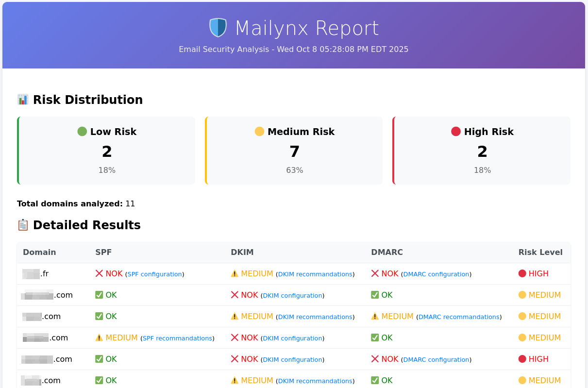Click the HIGH risk label in the .fr row
The width and height of the screenshot is (588, 388).
(538, 273)
